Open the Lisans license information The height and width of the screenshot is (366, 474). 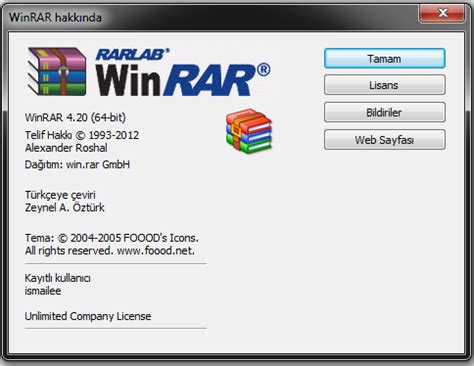point(385,85)
